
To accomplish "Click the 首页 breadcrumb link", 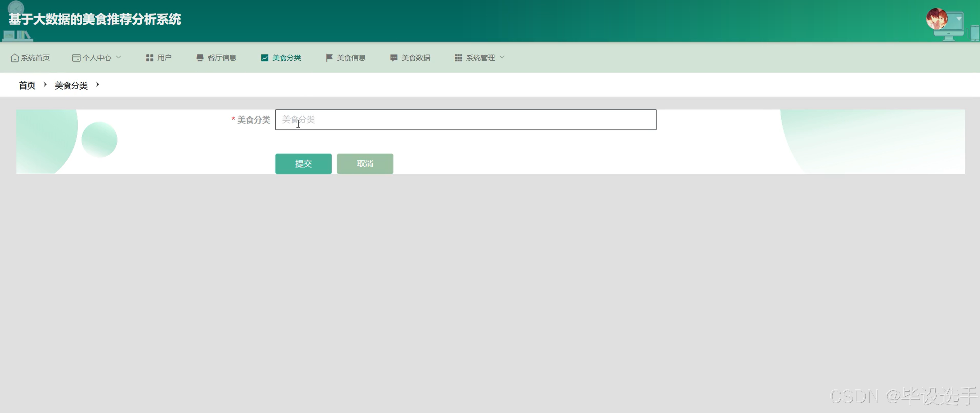I will [27, 85].
